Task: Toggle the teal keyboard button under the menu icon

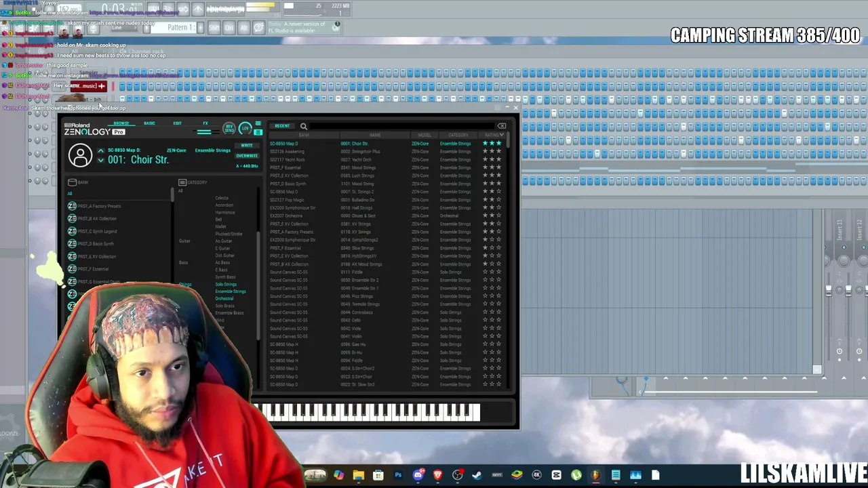Action: 258,132
